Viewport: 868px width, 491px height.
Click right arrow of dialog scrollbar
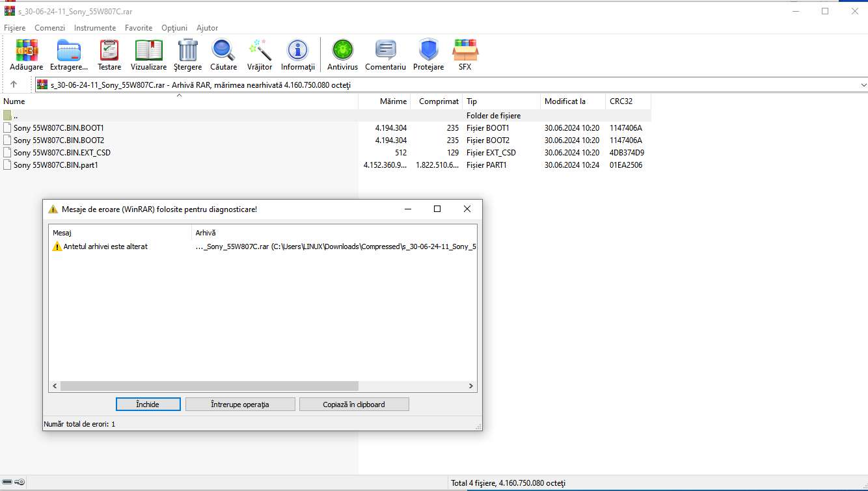click(471, 386)
